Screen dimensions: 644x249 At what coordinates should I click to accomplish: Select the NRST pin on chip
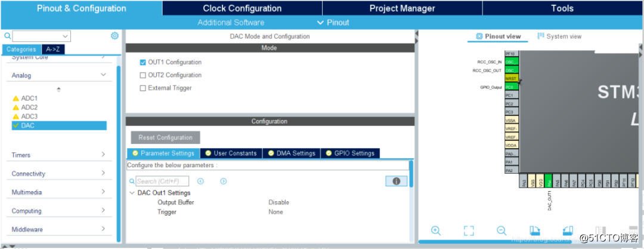(x=512, y=79)
